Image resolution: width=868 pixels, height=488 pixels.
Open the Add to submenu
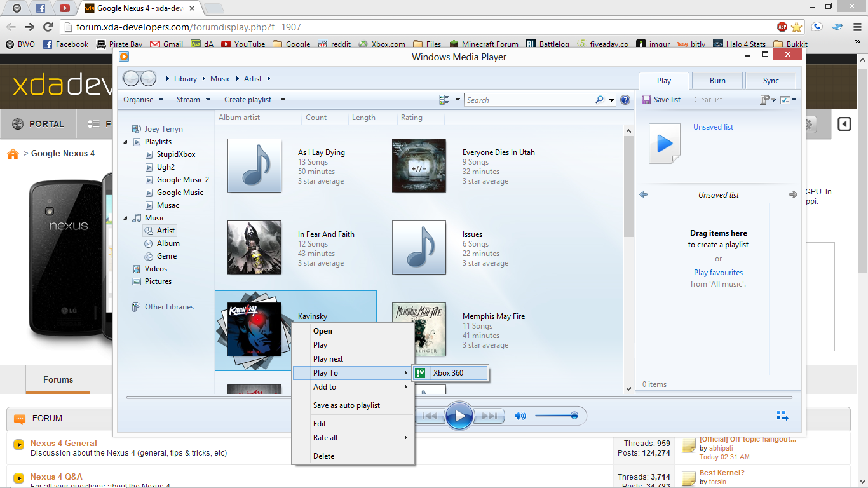[353, 387]
